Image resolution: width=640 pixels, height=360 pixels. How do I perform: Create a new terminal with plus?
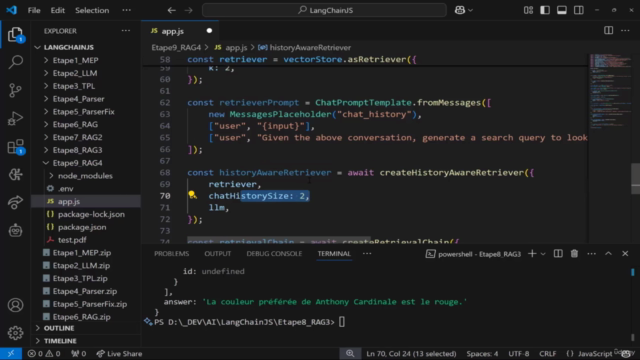pos(532,253)
